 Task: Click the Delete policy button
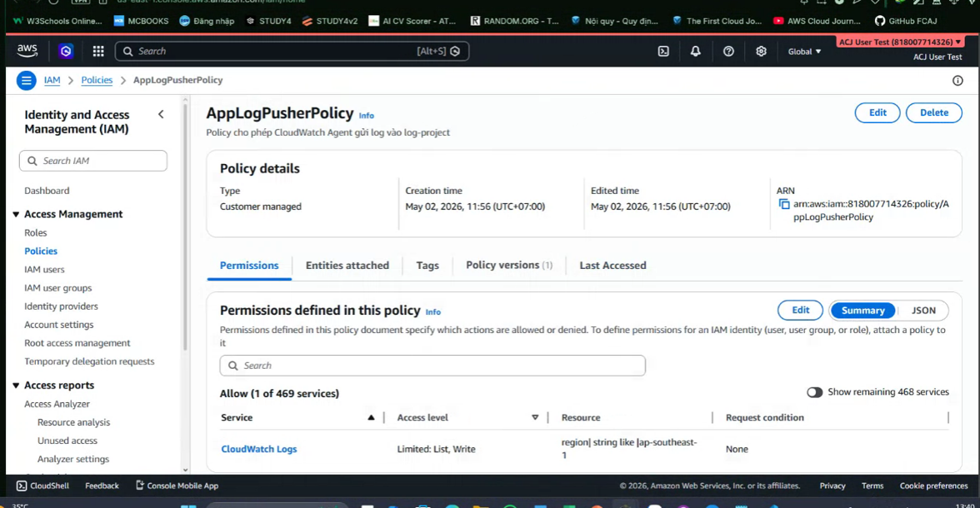tap(933, 112)
